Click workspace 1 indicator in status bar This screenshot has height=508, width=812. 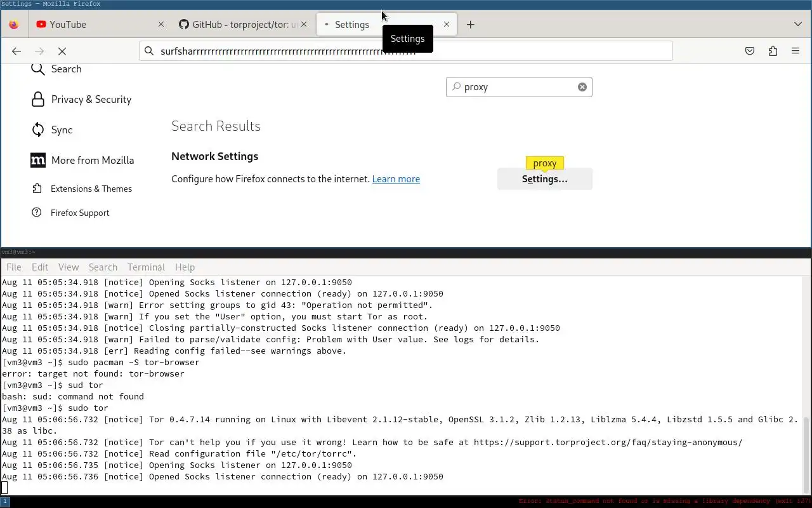(x=5, y=502)
